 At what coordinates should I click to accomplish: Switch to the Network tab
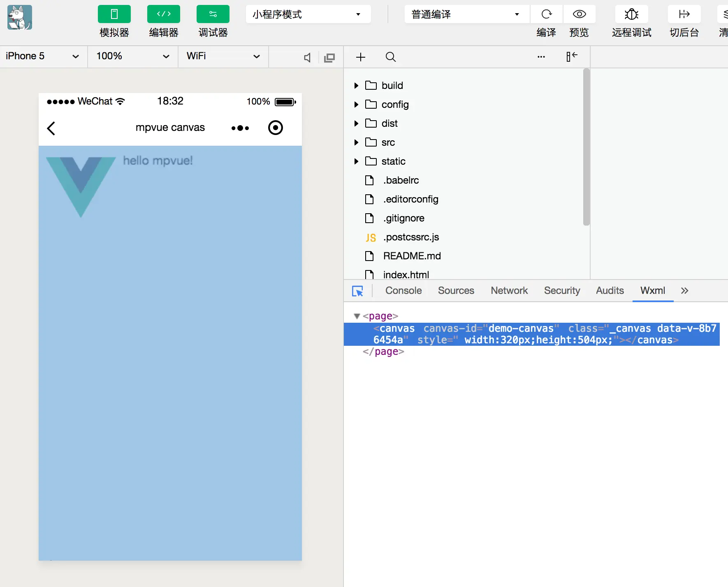[x=509, y=291]
